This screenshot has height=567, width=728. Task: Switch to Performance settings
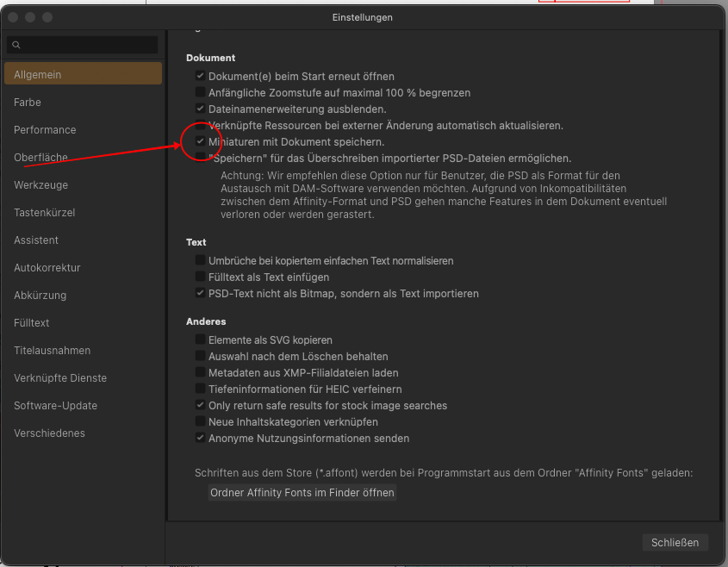45,130
